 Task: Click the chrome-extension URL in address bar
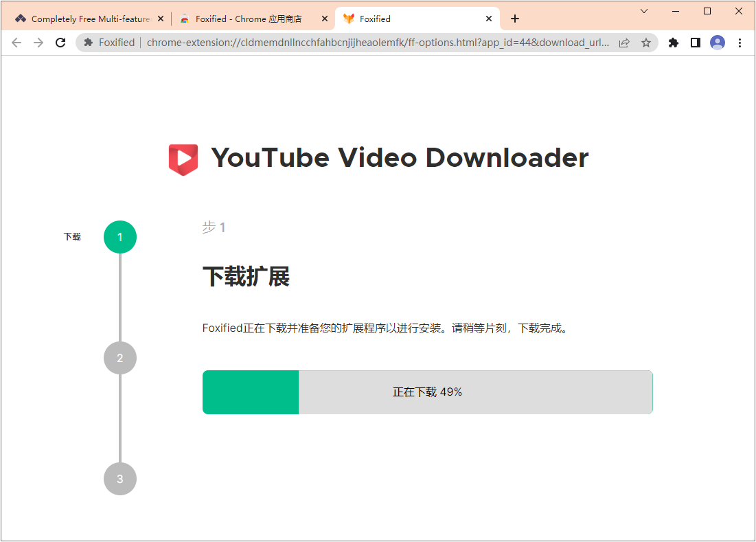(378, 43)
